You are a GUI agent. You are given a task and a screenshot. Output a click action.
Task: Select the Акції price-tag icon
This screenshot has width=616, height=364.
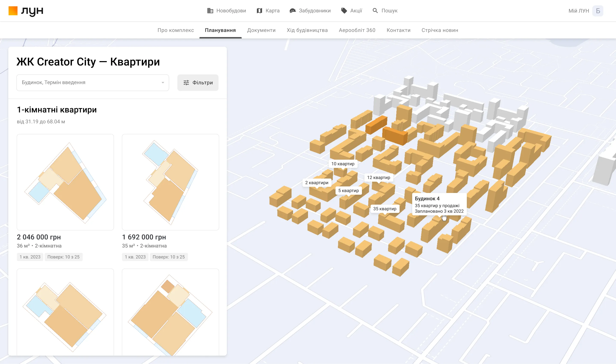pyautogui.click(x=344, y=10)
